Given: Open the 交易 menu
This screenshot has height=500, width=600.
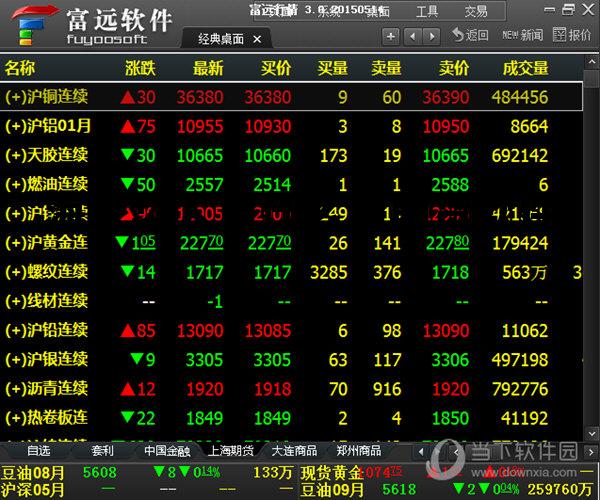Looking at the screenshot, I should (x=476, y=11).
